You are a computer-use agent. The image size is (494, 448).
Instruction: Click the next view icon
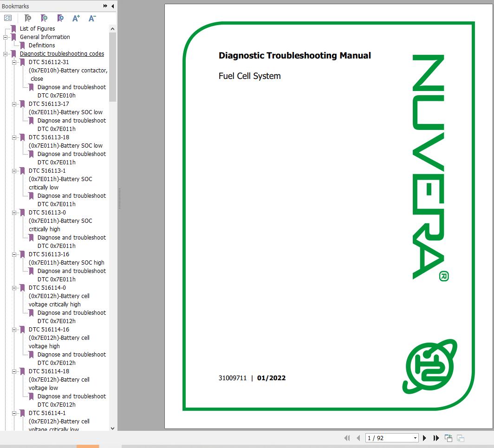point(460,438)
